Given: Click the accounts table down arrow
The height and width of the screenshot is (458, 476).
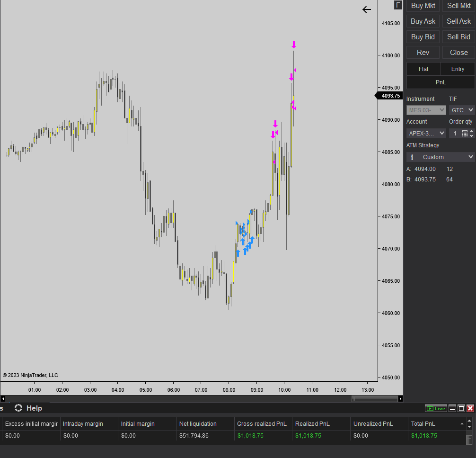Looking at the screenshot, I should [469, 427].
